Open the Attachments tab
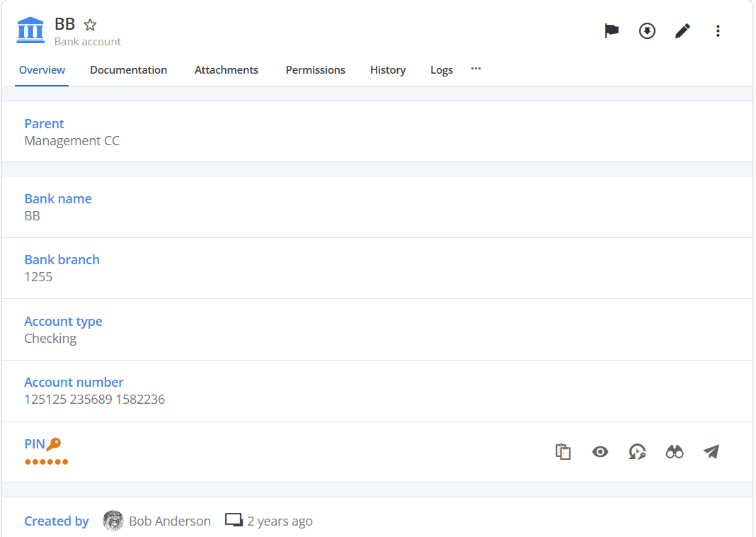The width and height of the screenshot is (756, 537). click(x=227, y=70)
